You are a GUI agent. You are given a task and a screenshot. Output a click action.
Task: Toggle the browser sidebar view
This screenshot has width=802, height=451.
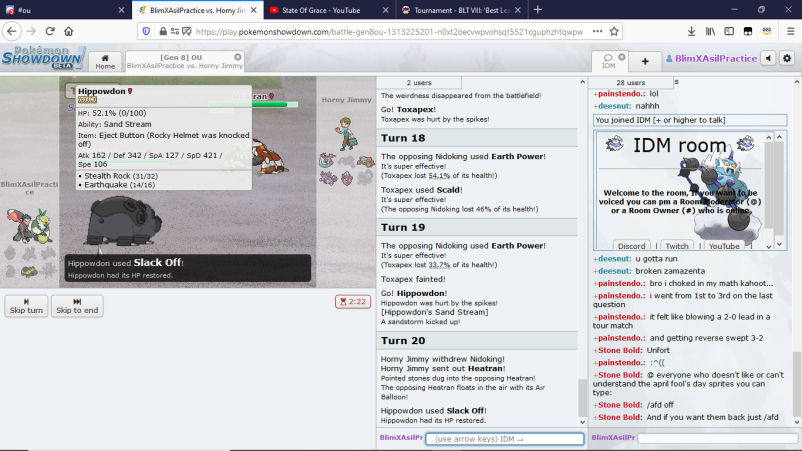point(729,31)
